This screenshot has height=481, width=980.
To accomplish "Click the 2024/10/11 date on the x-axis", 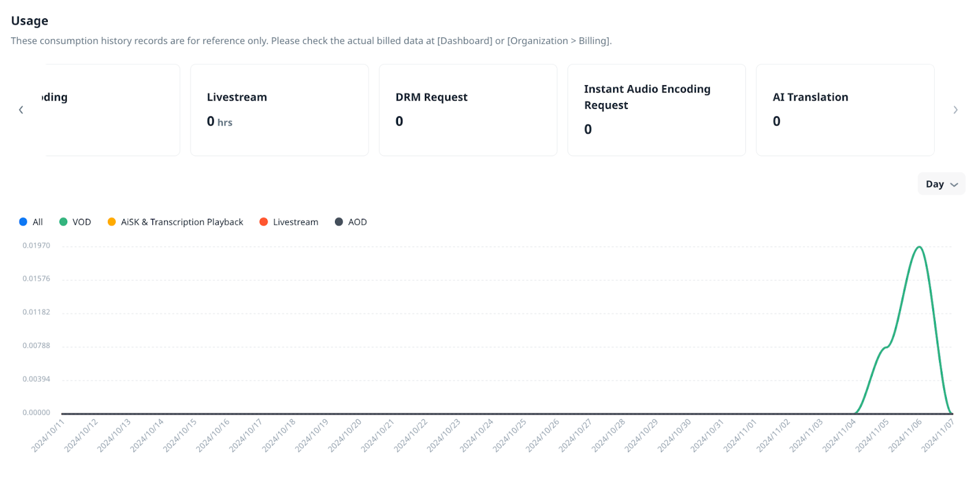I will pyautogui.click(x=48, y=435).
